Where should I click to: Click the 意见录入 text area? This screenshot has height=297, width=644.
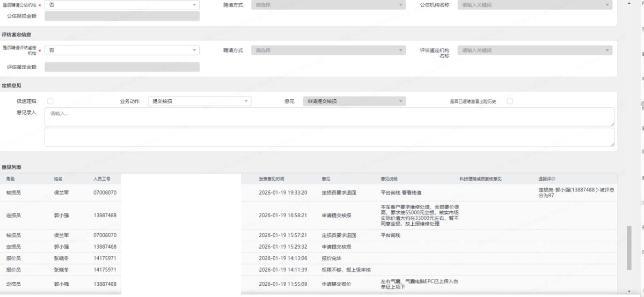tap(329, 117)
